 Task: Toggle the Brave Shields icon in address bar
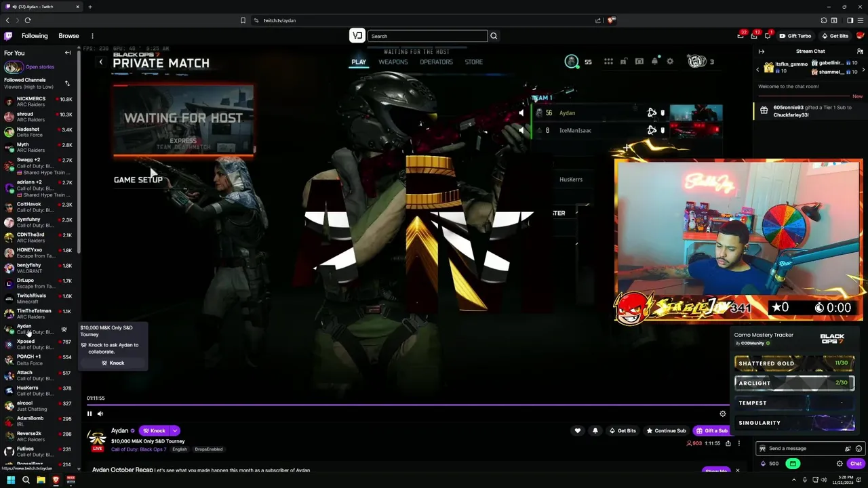pos(611,20)
